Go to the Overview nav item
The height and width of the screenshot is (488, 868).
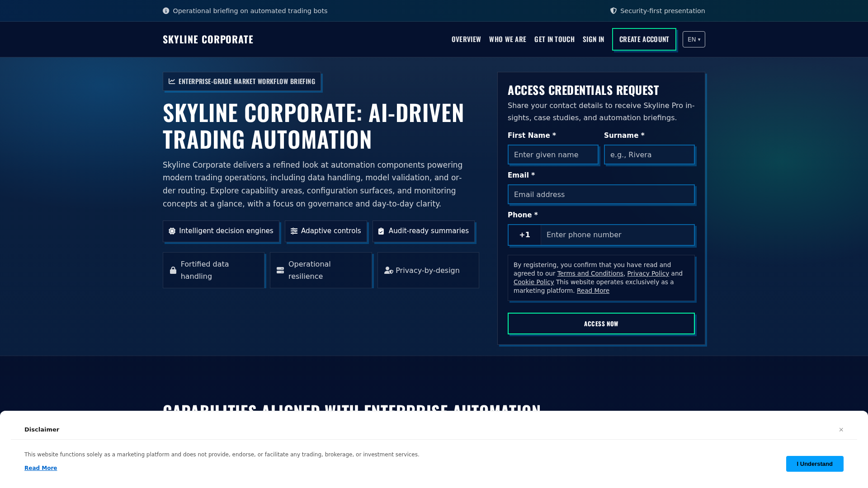(x=466, y=39)
